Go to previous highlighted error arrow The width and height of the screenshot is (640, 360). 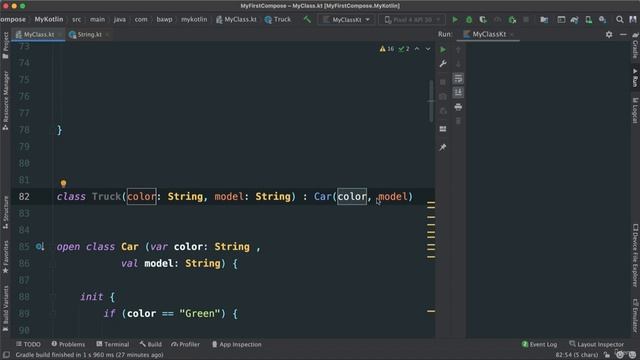(417, 49)
